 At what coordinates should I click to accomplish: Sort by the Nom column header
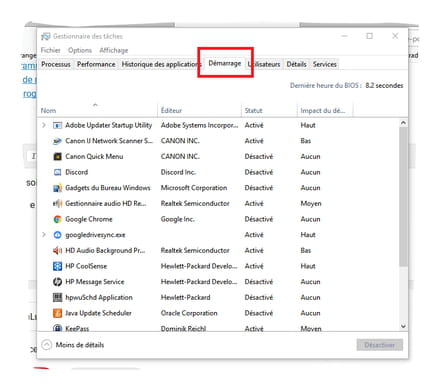click(97, 111)
